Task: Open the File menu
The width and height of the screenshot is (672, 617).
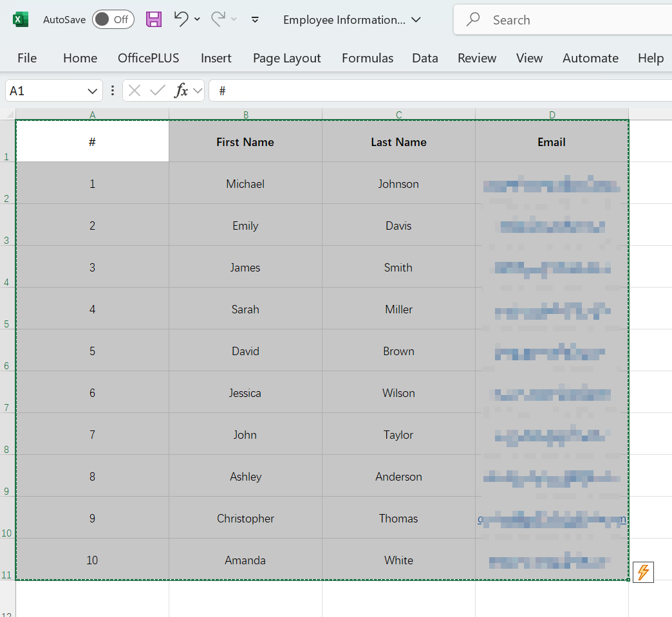Action: pyautogui.click(x=26, y=58)
